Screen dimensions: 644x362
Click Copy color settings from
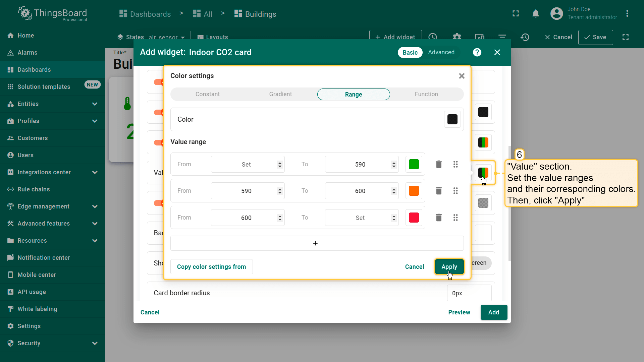tap(211, 267)
